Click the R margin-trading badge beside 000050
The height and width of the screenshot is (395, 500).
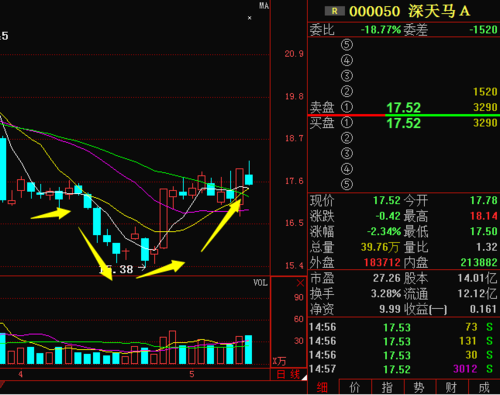pyautogui.click(x=335, y=11)
